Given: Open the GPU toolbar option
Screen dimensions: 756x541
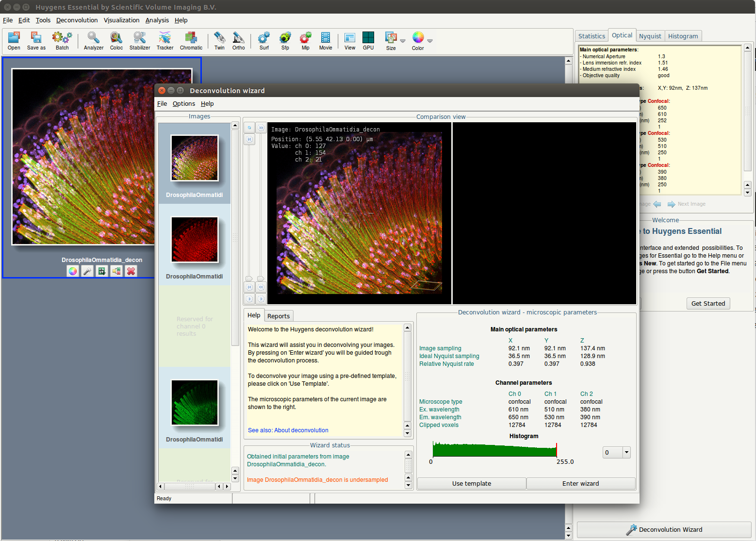Looking at the screenshot, I should pos(368,41).
